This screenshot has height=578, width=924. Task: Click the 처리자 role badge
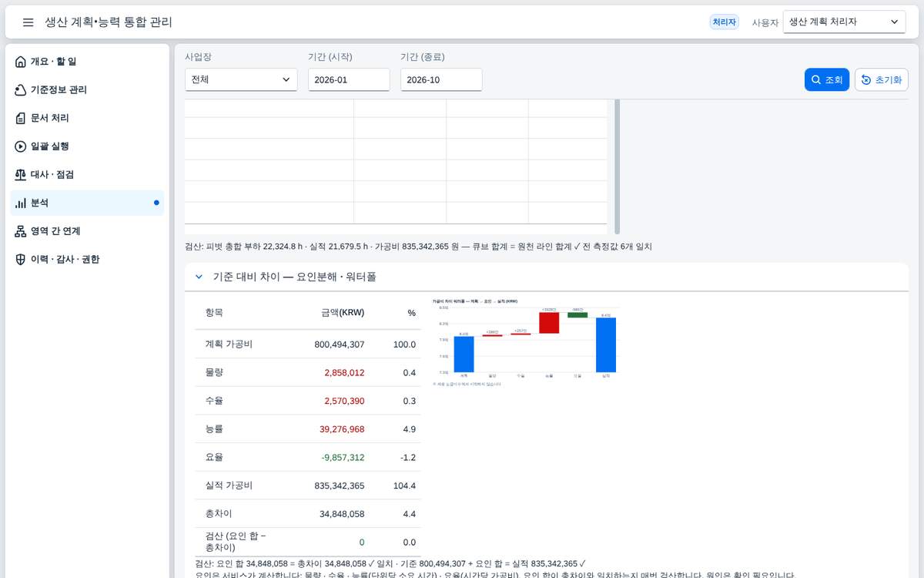pyautogui.click(x=724, y=22)
